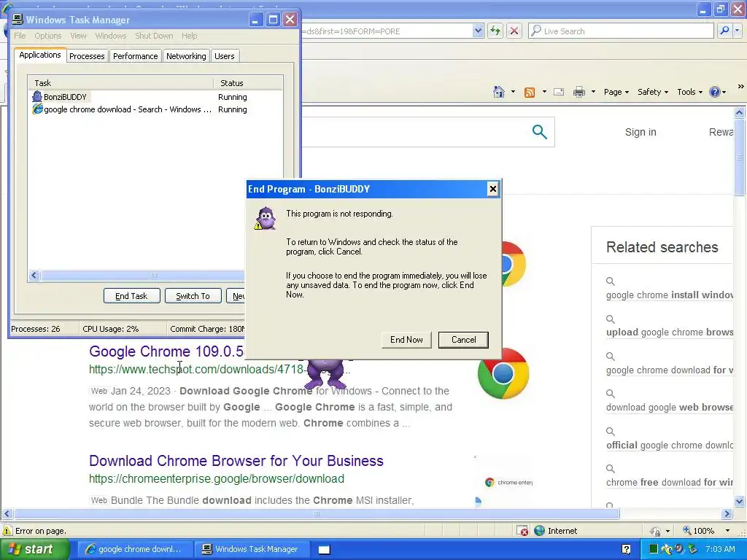Image resolution: width=747 pixels, height=560 pixels.
Task: Click End Now in BonziBUDDY dialog
Action: tap(406, 340)
